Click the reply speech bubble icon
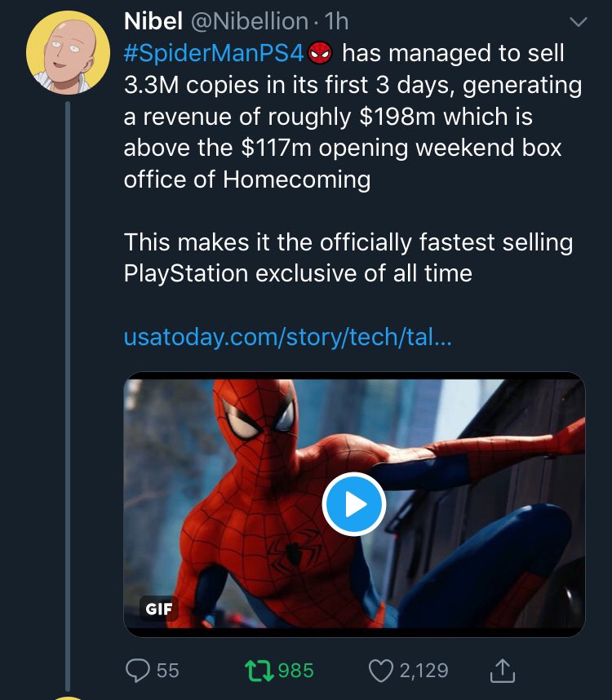 tap(135, 670)
